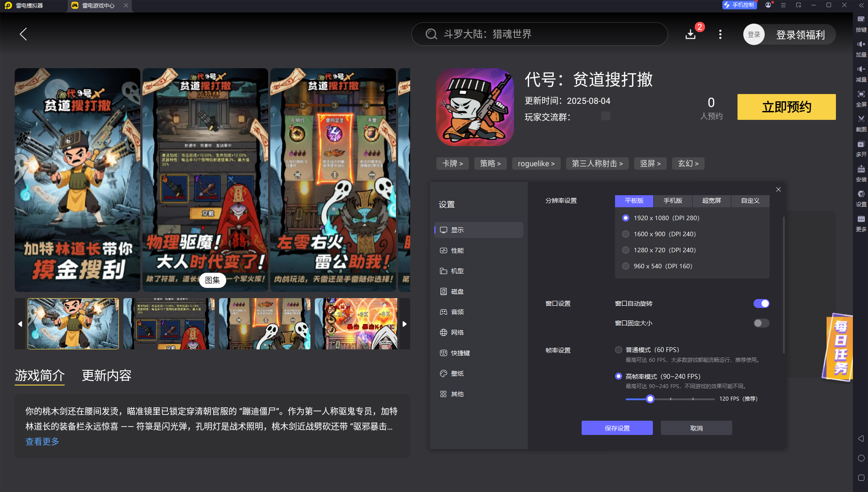Viewport: 868px width, 492px height.
Task: Click 保存设置 button
Action: pos(617,428)
